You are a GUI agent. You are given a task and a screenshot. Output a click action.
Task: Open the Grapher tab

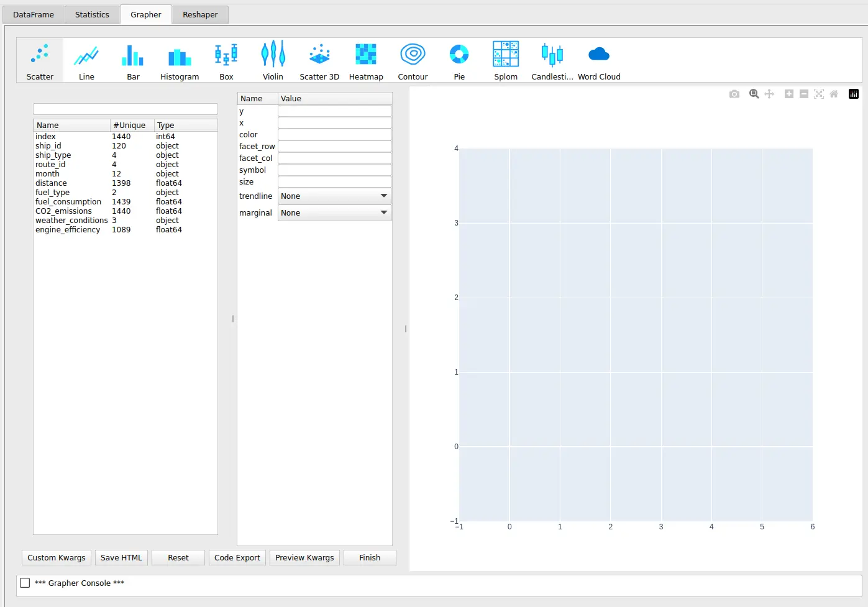tap(146, 14)
